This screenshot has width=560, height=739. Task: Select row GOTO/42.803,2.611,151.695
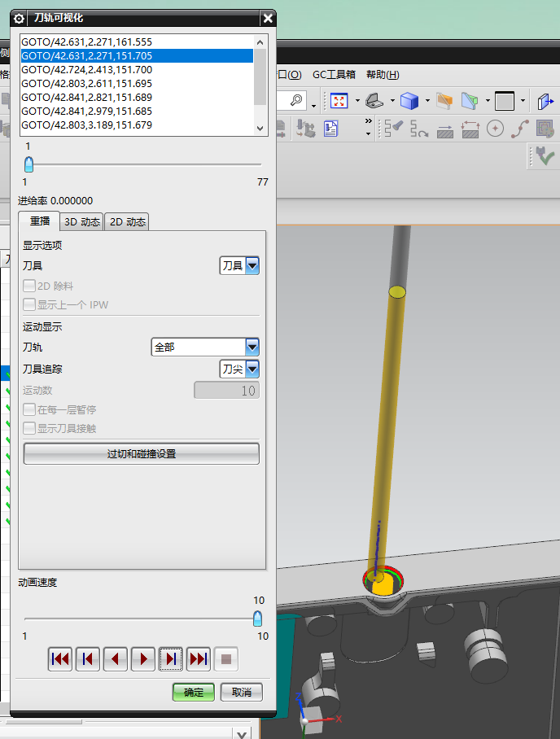tap(137, 83)
